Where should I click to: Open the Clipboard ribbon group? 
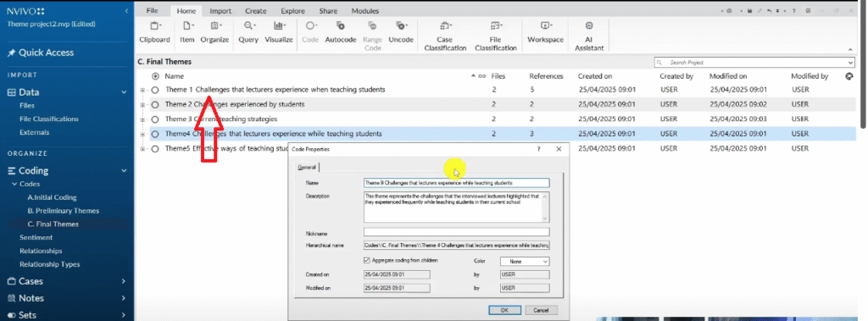154,32
